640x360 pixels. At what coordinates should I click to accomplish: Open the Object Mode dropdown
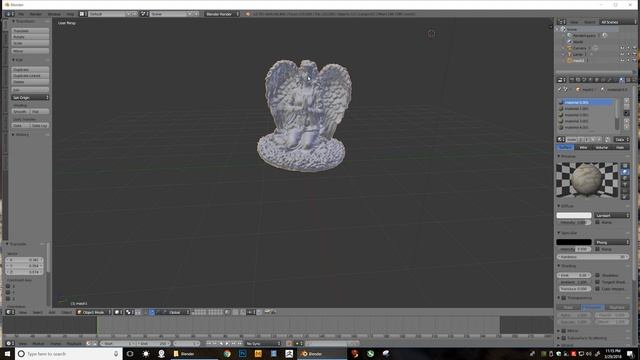pyautogui.click(x=93, y=312)
